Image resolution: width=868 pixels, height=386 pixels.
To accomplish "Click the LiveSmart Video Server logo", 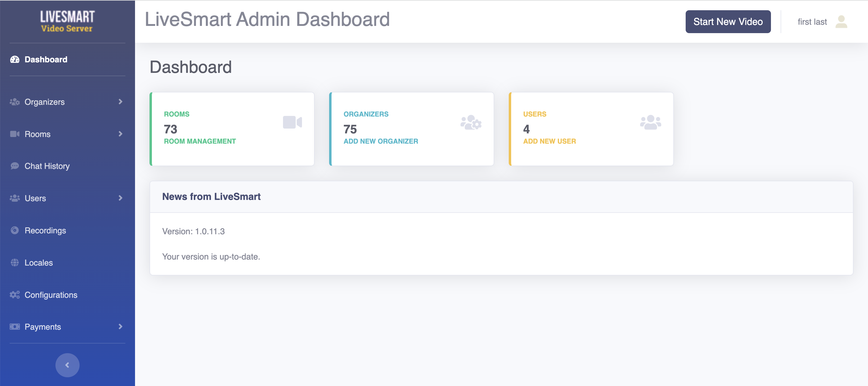I will click(x=67, y=21).
